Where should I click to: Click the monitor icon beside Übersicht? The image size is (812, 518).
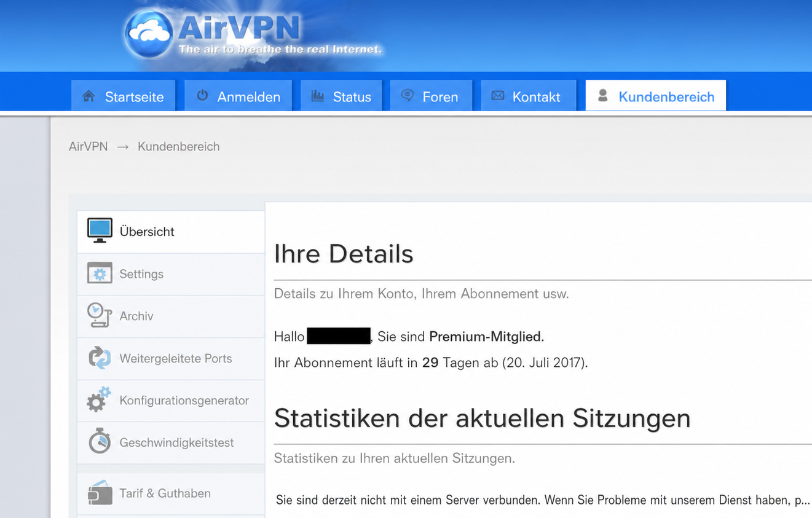(x=100, y=230)
